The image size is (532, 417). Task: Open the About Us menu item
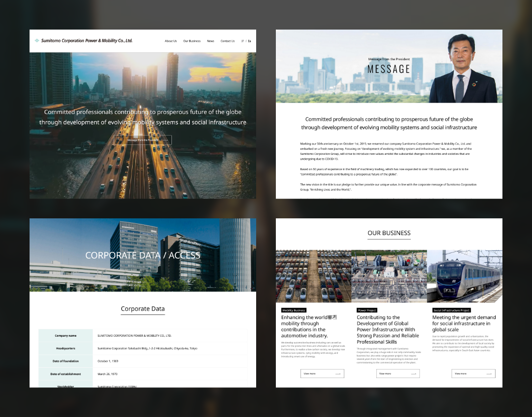pyautogui.click(x=170, y=41)
